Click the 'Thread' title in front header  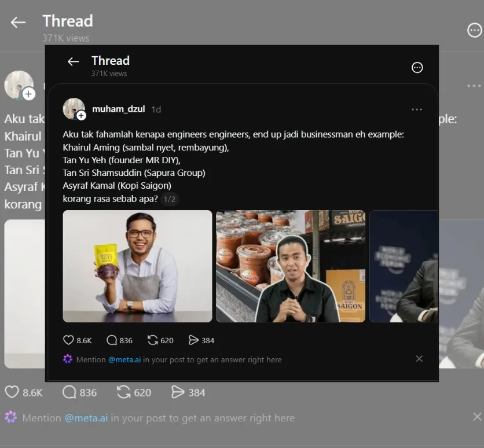click(x=111, y=60)
